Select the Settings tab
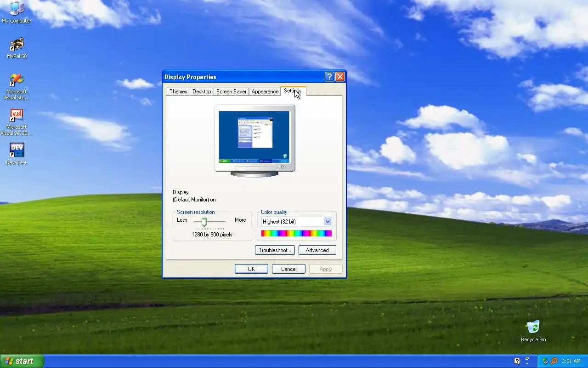The width and height of the screenshot is (588, 368). [293, 91]
